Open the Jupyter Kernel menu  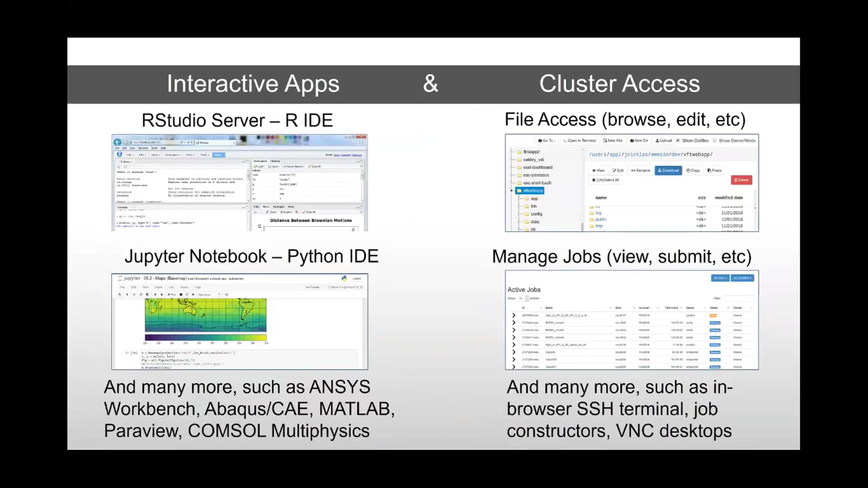184,287
